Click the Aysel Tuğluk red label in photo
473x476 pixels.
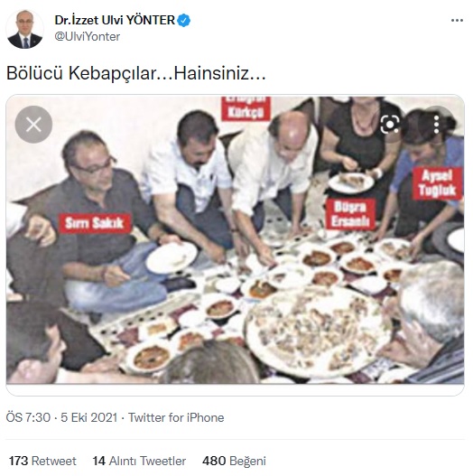[437, 183]
